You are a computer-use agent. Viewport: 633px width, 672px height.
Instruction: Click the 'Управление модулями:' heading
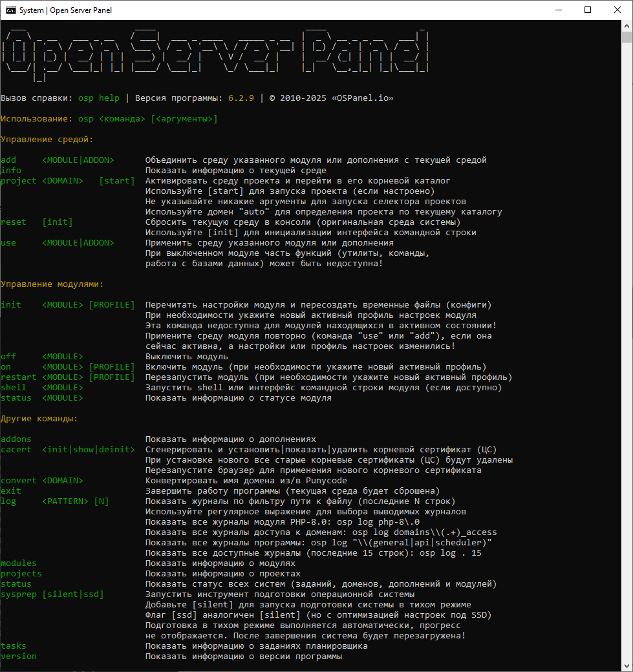tap(52, 284)
